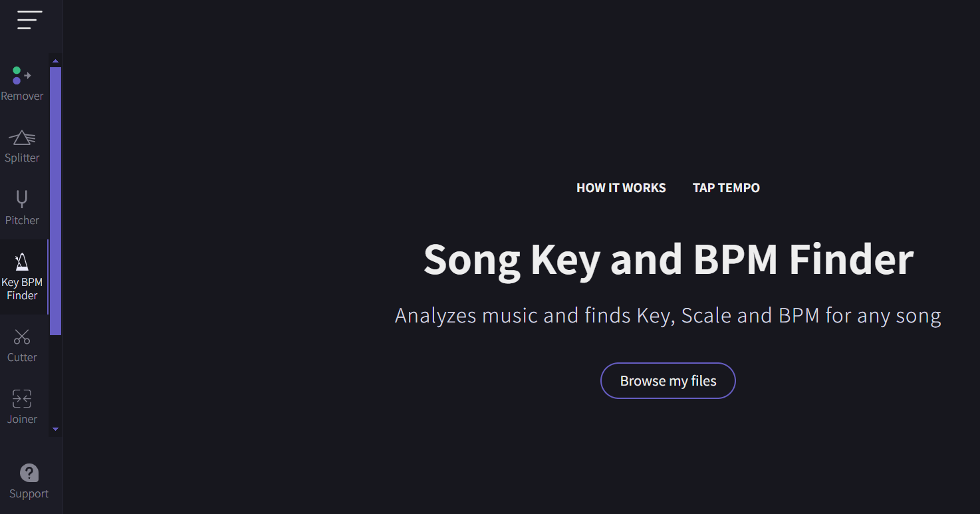
Task: Click the 'Splitter' text label
Action: coord(22,158)
